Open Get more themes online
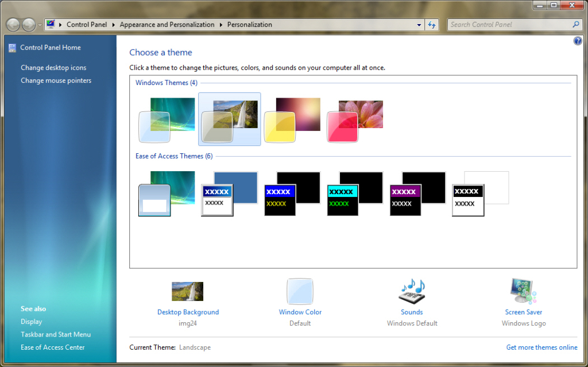The width and height of the screenshot is (588, 367). coord(541,347)
